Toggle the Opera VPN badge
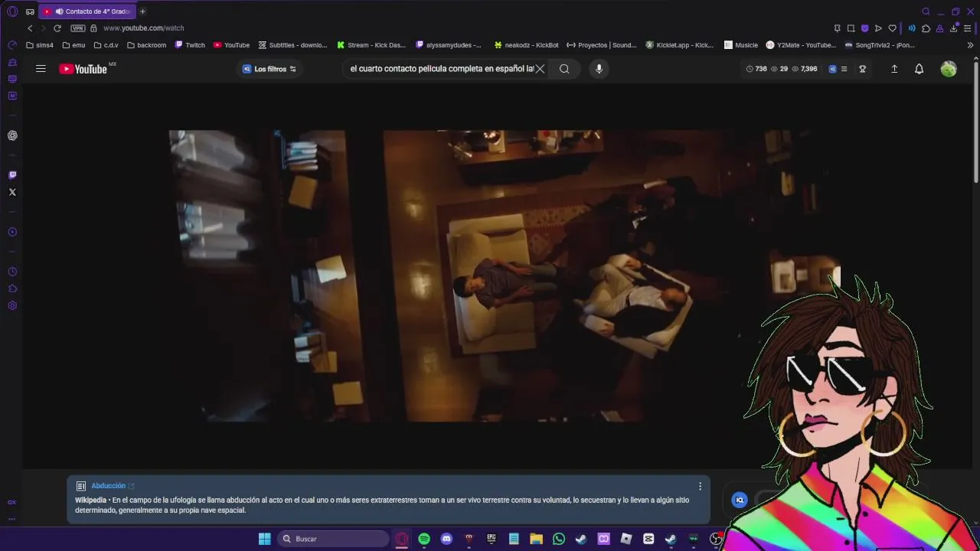 click(x=77, y=28)
